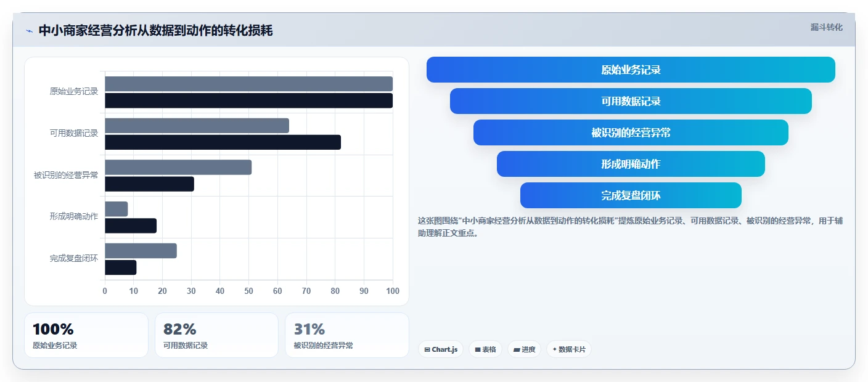This screenshot has width=868, height=382.
Task: Click the dark bar for 被识别的经营异常
Action: (x=149, y=184)
